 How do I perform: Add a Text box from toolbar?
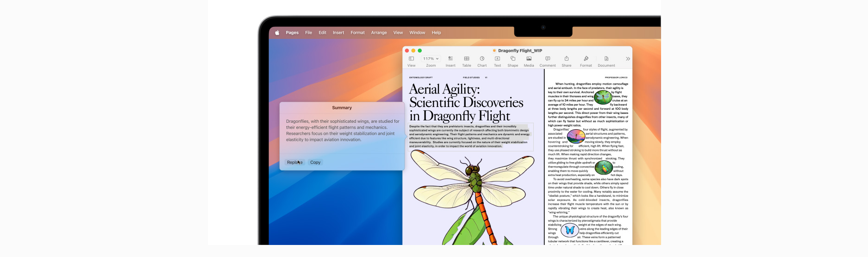tap(497, 59)
